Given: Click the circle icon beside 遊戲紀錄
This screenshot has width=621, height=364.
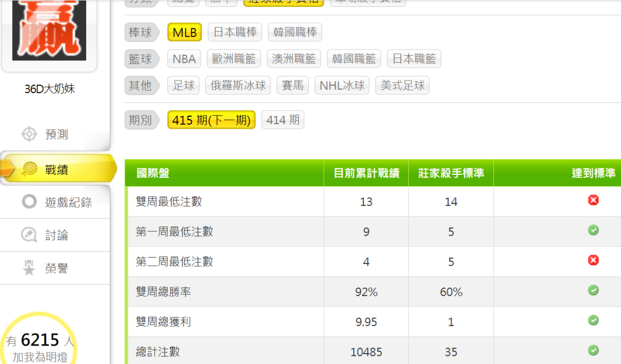Looking at the screenshot, I should [29, 202].
